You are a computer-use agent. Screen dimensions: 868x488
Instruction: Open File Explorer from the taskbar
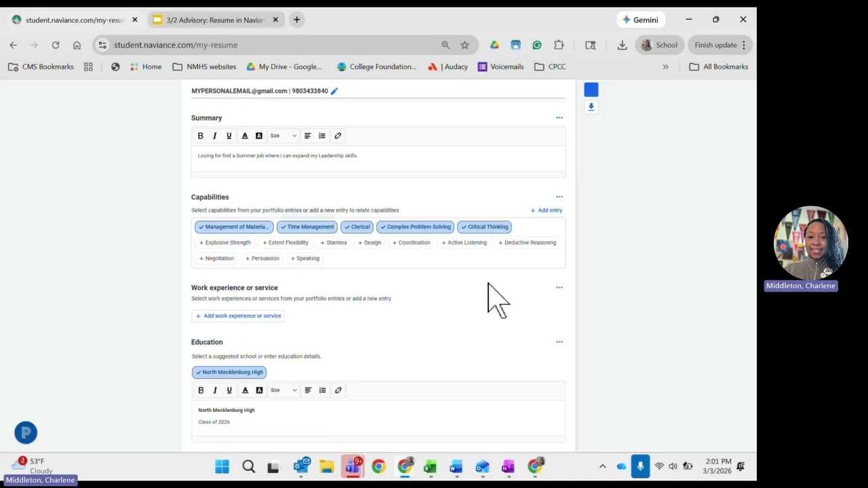tap(326, 466)
